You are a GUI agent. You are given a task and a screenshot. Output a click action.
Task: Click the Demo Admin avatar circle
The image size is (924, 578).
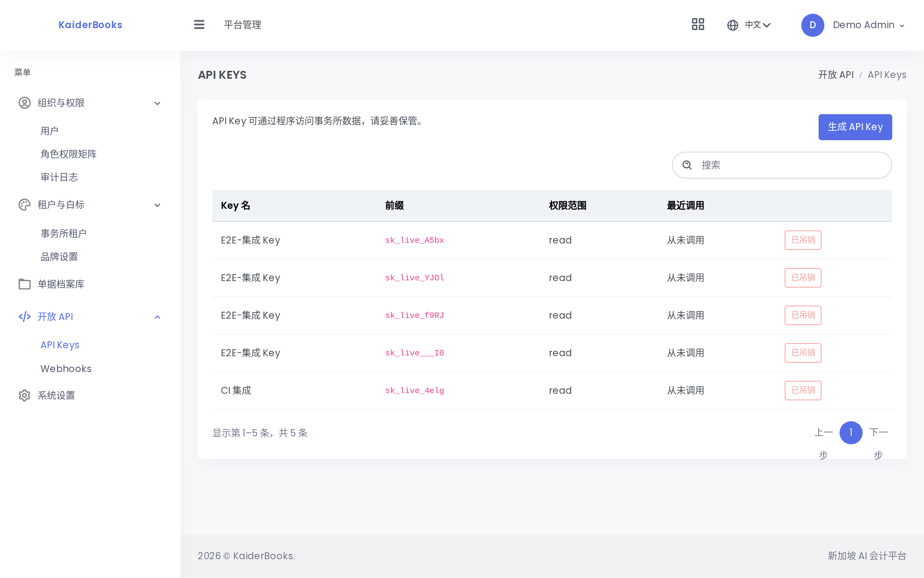click(812, 25)
